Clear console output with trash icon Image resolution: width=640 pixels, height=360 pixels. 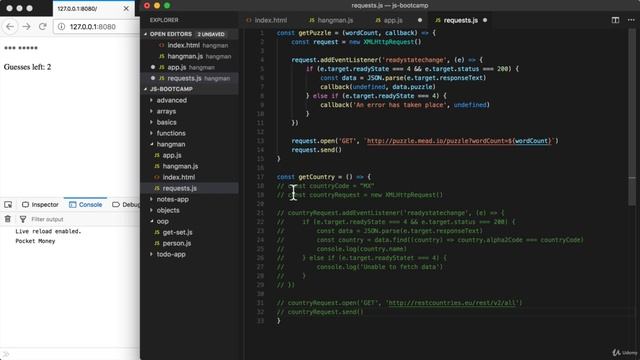[x=8, y=219]
